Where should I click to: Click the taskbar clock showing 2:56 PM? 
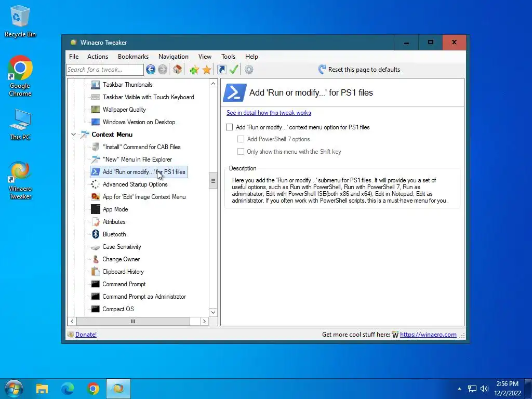507,389
